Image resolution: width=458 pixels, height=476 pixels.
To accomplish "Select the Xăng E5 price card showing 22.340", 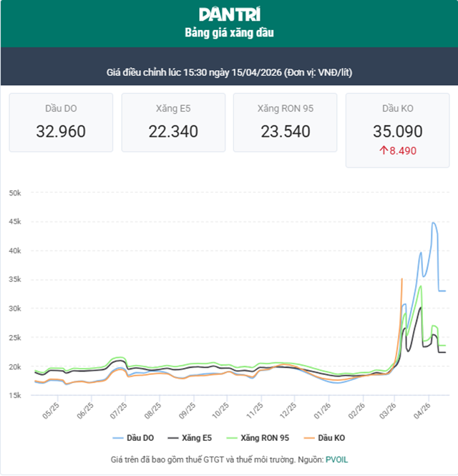I will point(172,121).
